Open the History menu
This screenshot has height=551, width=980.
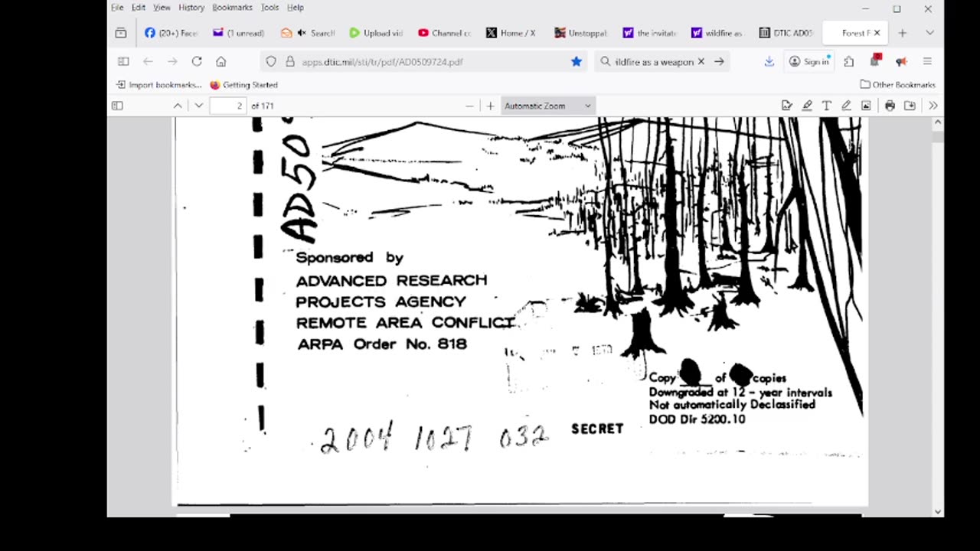click(x=191, y=8)
